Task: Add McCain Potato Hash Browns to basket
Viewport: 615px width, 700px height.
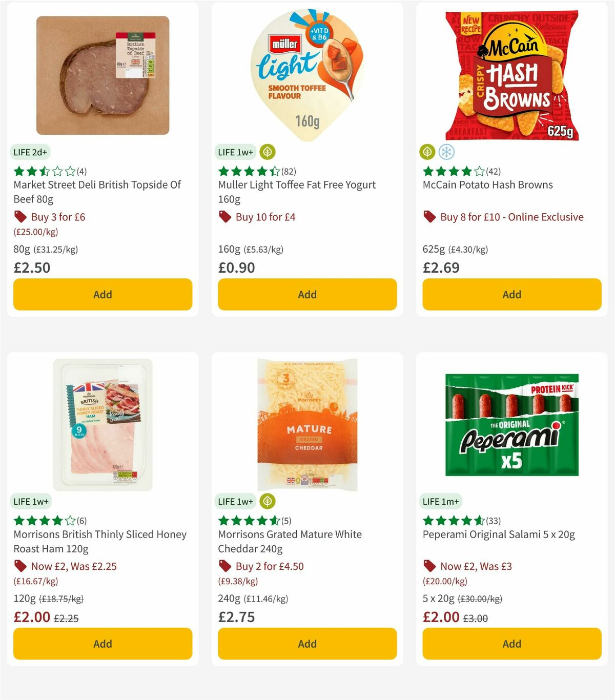Action: tap(511, 295)
